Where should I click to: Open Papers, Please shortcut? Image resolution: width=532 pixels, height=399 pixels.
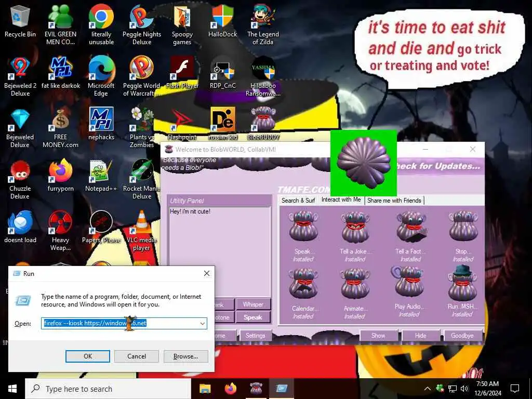pos(101,228)
